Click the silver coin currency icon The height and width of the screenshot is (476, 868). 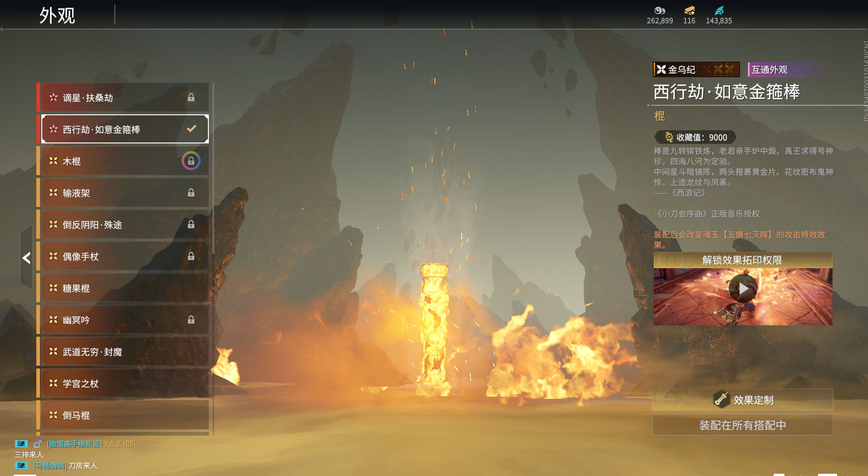point(659,10)
